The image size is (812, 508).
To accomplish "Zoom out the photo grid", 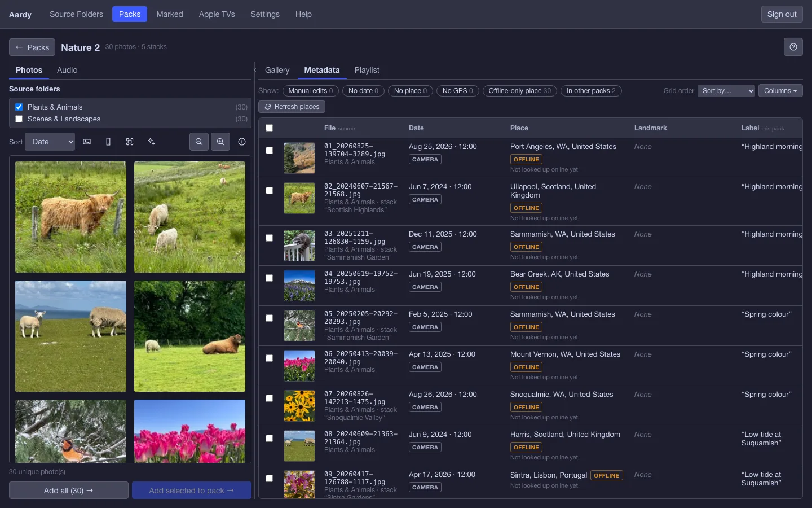I will click(x=199, y=142).
